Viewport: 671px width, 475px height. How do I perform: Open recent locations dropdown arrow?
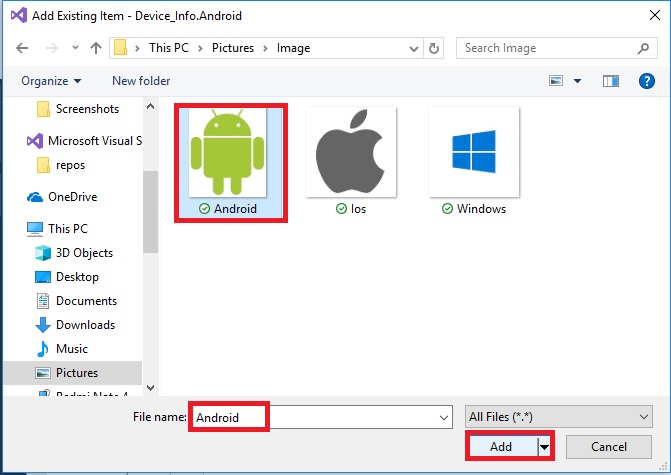coord(75,48)
